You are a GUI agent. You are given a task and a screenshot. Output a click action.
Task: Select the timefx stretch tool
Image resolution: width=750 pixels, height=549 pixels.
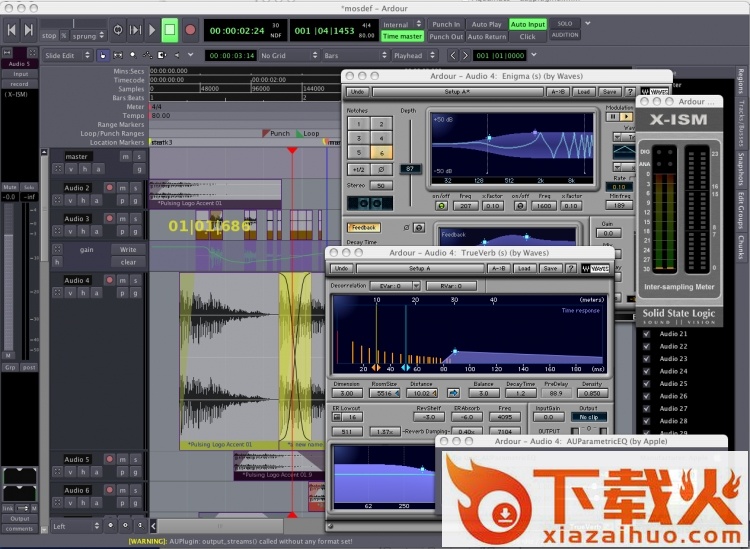coord(162,55)
